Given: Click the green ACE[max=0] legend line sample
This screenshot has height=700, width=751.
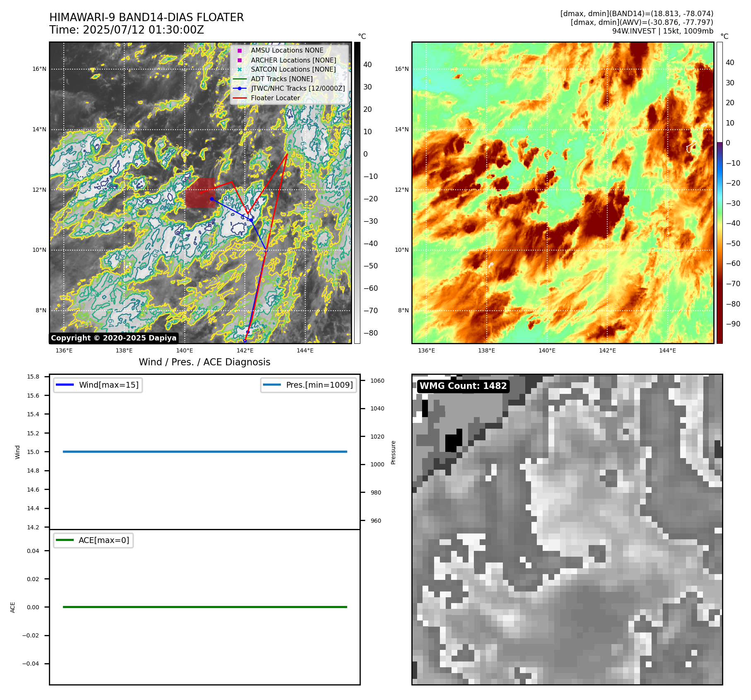Looking at the screenshot, I should pyautogui.click(x=65, y=540).
